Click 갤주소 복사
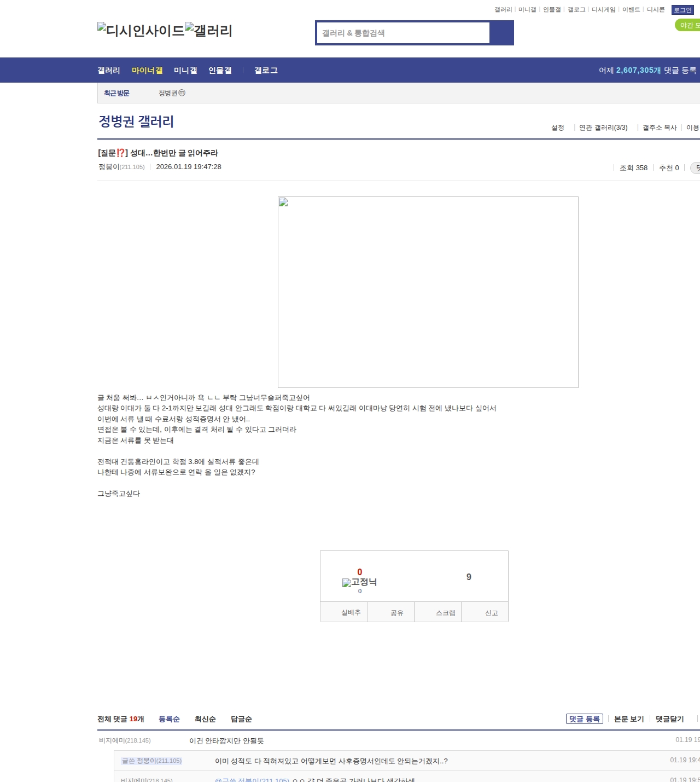 [660, 128]
